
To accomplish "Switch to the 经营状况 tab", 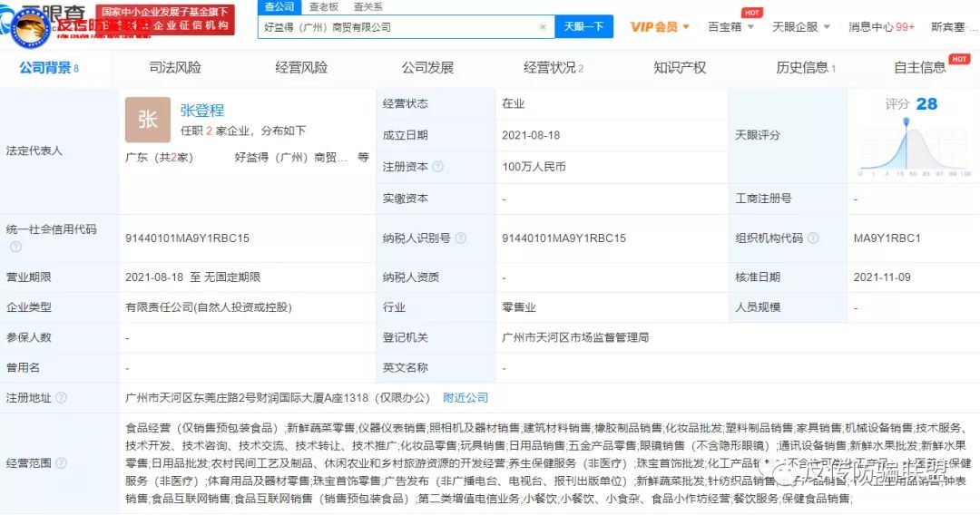I will [554, 67].
